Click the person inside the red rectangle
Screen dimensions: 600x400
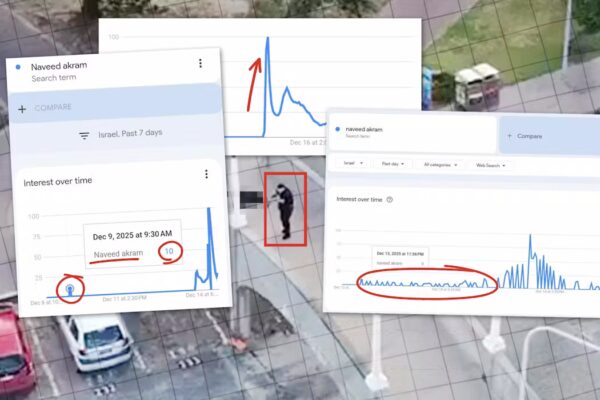click(285, 207)
